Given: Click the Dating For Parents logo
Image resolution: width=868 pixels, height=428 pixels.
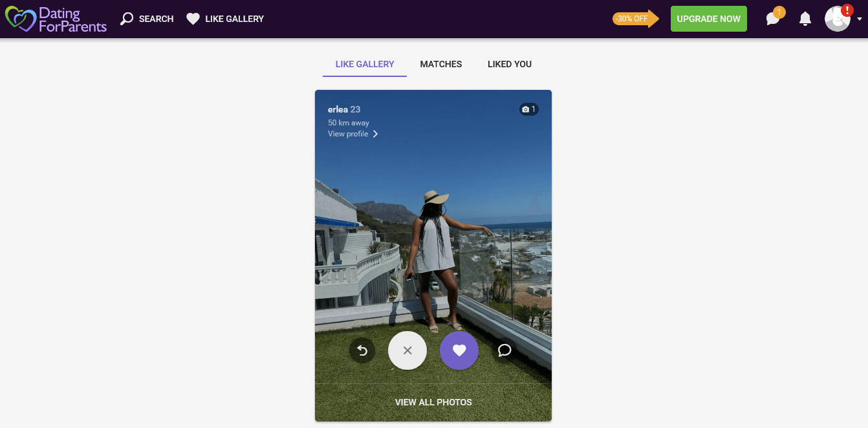Looking at the screenshot, I should pyautogui.click(x=56, y=19).
